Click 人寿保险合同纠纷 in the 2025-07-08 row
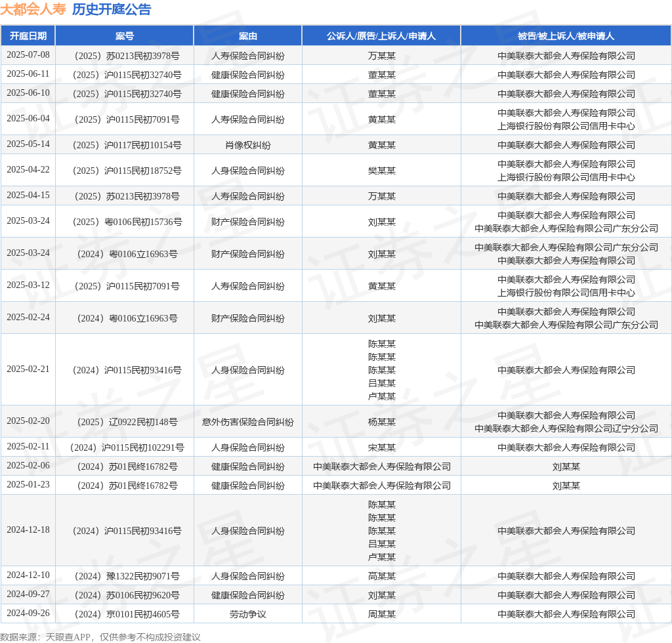This screenshot has width=672, height=643. [x=247, y=56]
